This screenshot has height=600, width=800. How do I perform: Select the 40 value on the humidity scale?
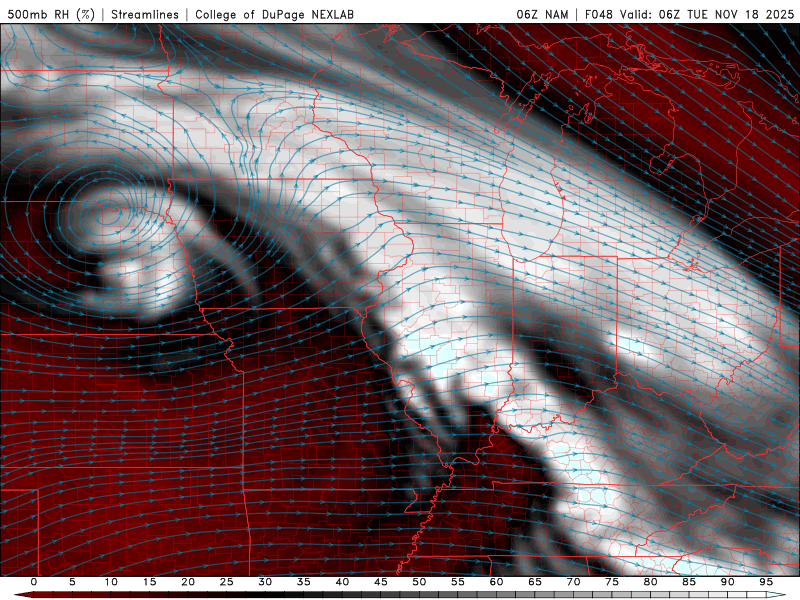click(342, 582)
